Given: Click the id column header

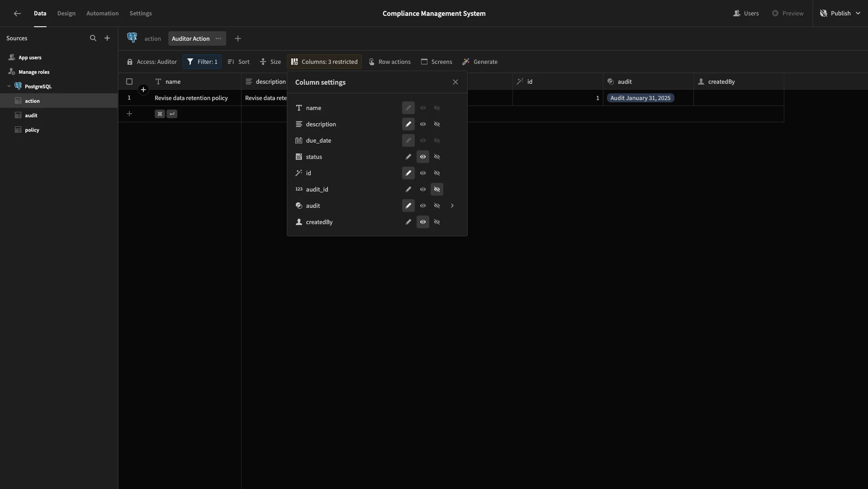Looking at the screenshot, I should pos(558,81).
